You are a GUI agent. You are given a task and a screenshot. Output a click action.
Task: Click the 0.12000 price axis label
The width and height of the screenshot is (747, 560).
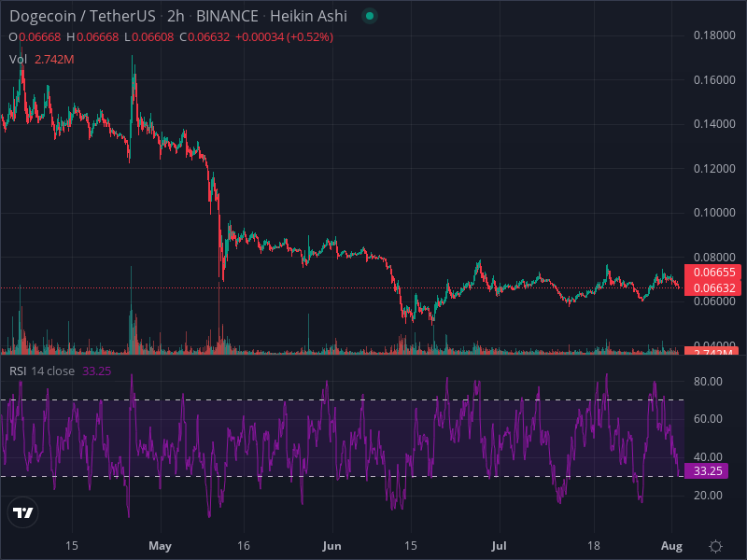click(x=714, y=169)
